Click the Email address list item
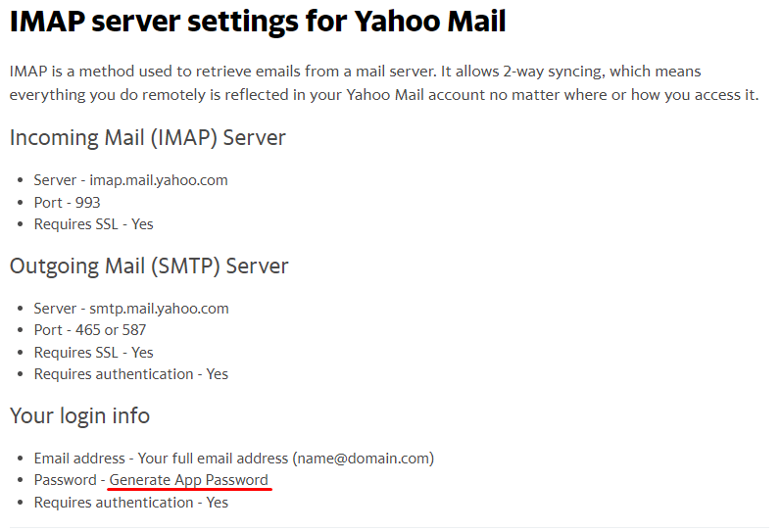 tap(233, 458)
